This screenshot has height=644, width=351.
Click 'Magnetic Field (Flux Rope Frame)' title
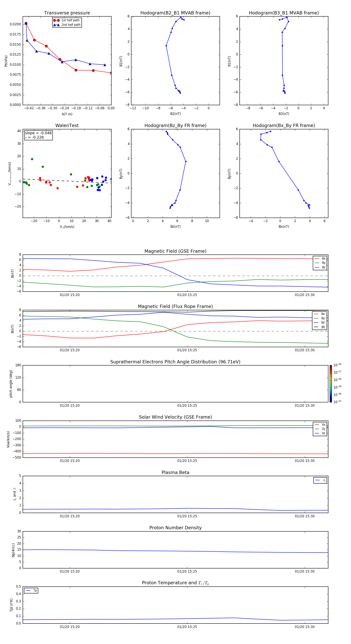175,307
